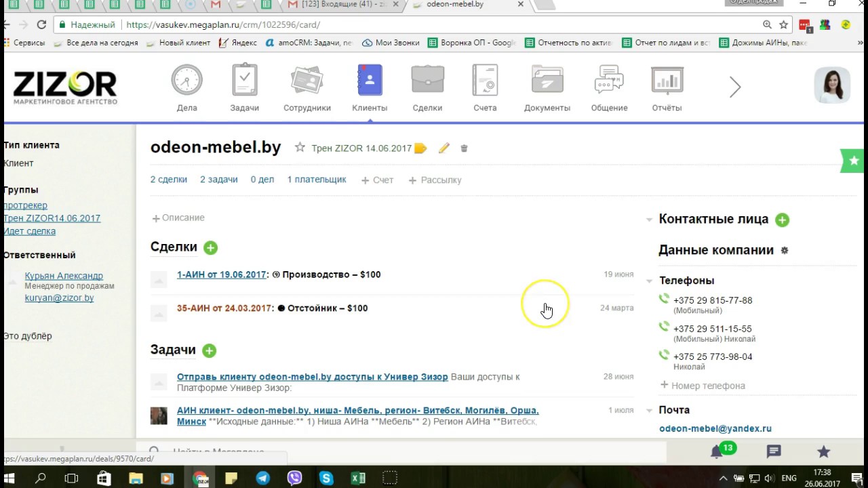Email odeon-mebel@yandex.ru
This screenshot has width=868, height=488.
point(715,428)
